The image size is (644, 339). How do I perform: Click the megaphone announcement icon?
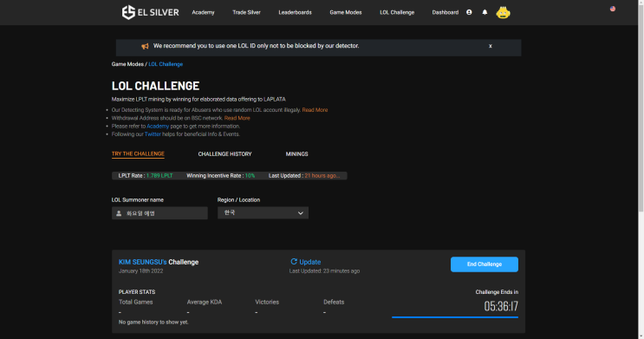click(x=145, y=47)
